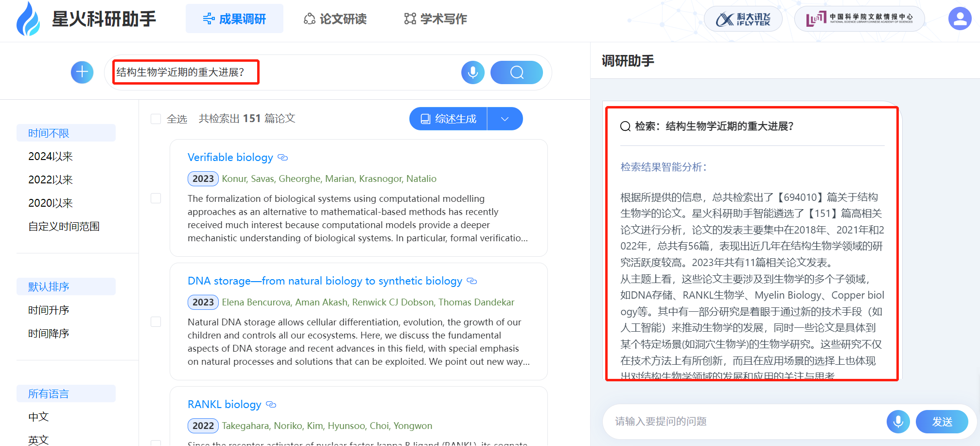Click the link icon beside RANKL biology
This screenshot has height=446, width=980.
271,405
